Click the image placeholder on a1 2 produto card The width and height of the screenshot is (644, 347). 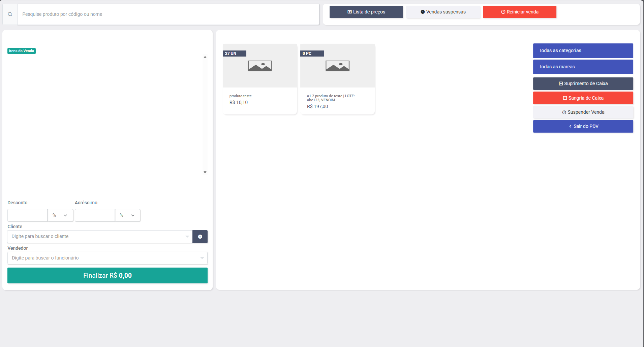click(337, 66)
